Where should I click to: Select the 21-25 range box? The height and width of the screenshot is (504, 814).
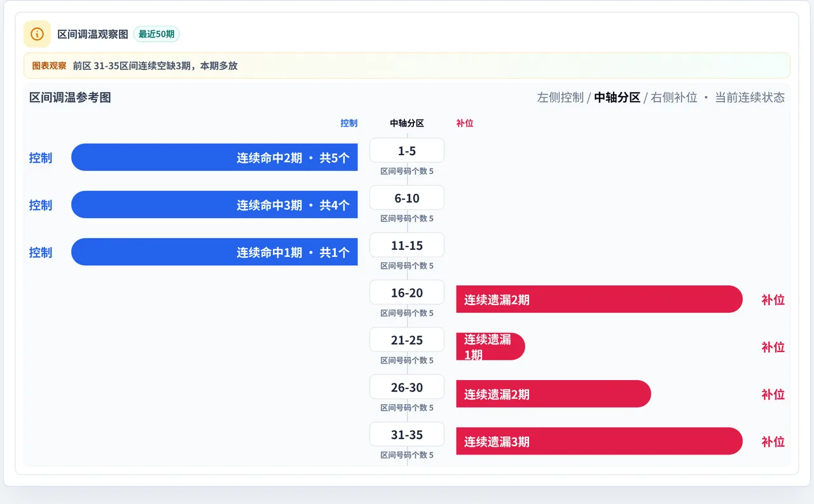[407, 340]
